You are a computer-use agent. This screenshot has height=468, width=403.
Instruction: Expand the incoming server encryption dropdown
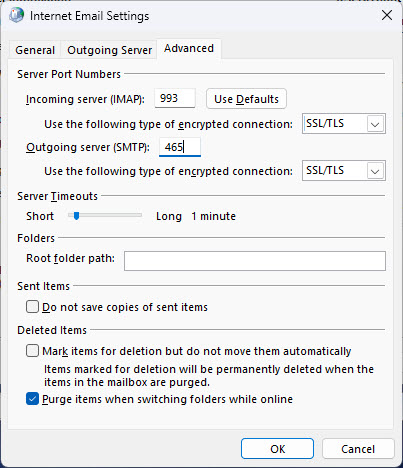click(x=344, y=124)
